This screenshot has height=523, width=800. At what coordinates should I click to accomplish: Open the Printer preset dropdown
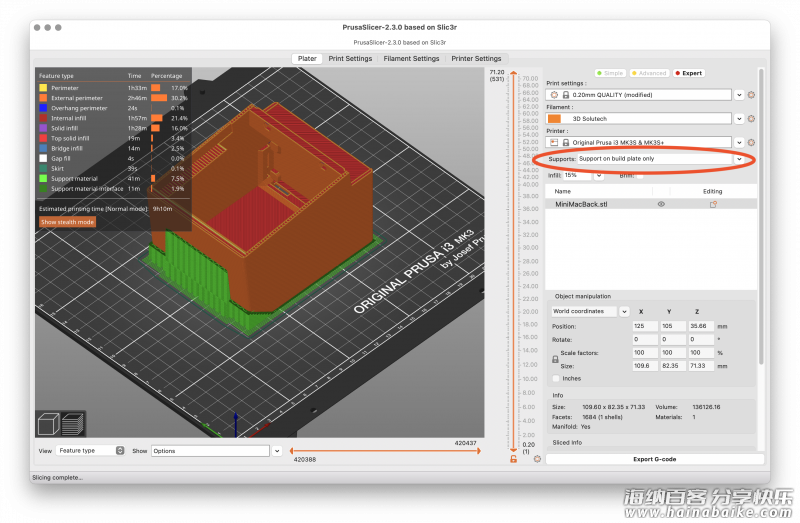coord(739,142)
